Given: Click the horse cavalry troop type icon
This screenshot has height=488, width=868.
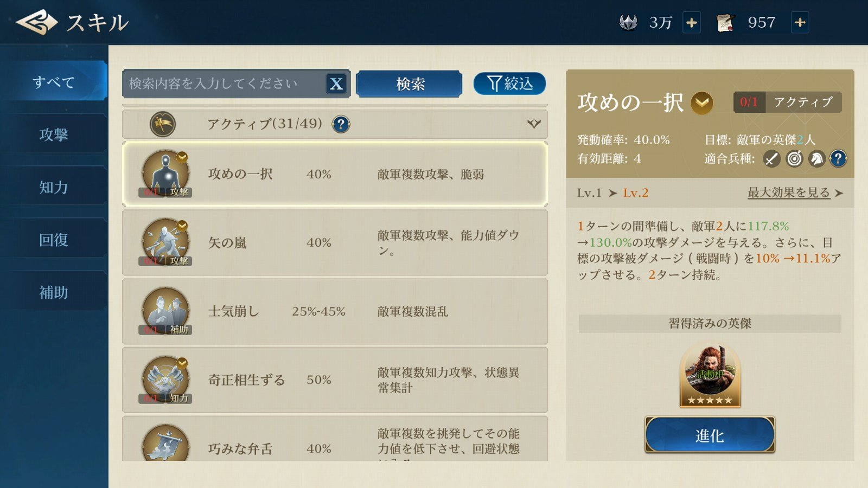Looking at the screenshot, I should click(816, 159).
